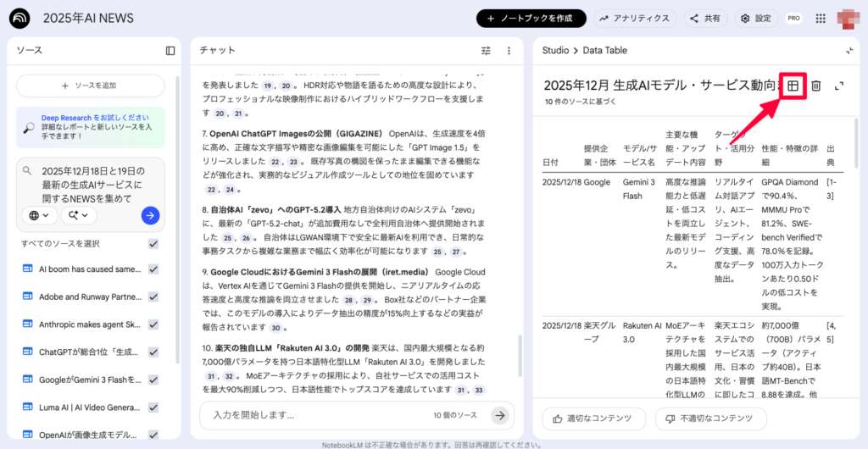The width and height of the screenshot is (868, 449).
Task: Toggle すべてのソースを選択 checkbox
Action: (x=153, y=244)
